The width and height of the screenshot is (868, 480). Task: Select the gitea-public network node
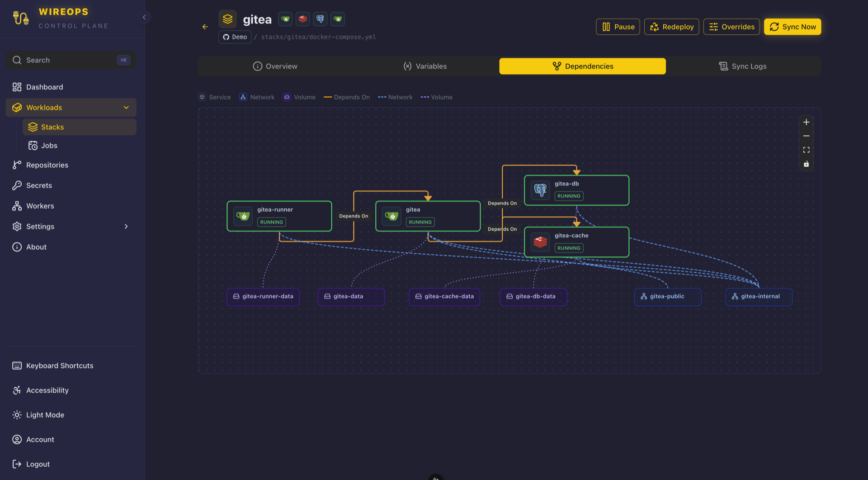coord(668,297)
